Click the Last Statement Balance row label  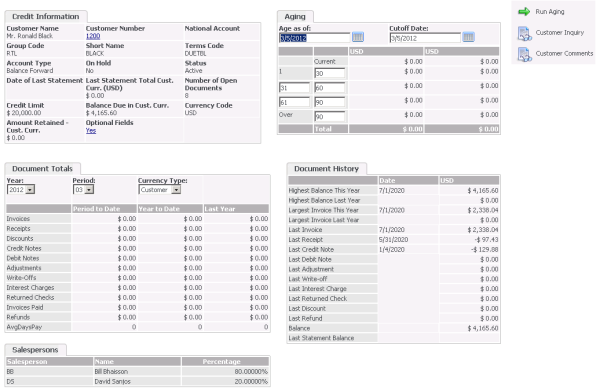(x=321, y=338)
